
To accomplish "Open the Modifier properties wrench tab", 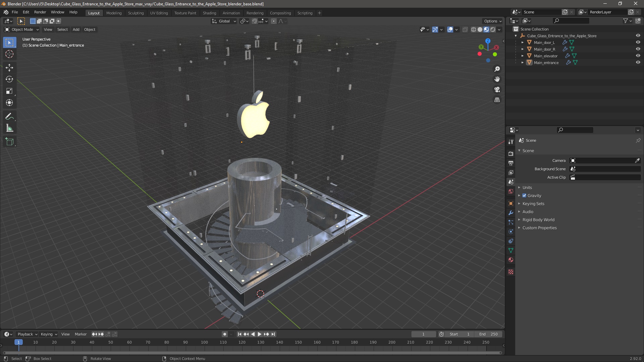I will 511,213.
